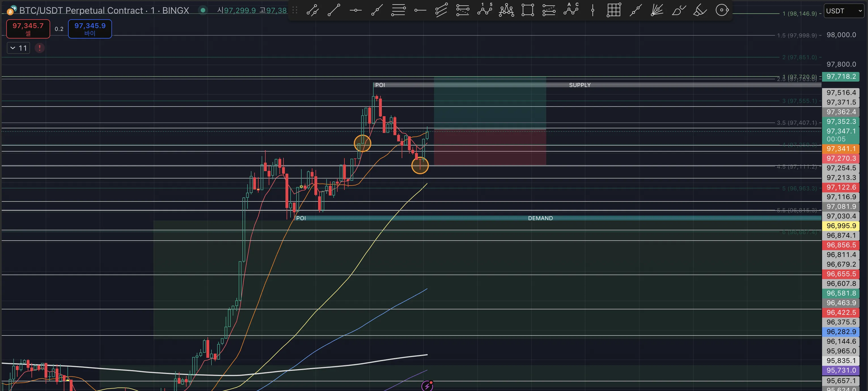Click the green 97,718.2 price label
This screenshot has width=868, height=391.
point(841,76)
